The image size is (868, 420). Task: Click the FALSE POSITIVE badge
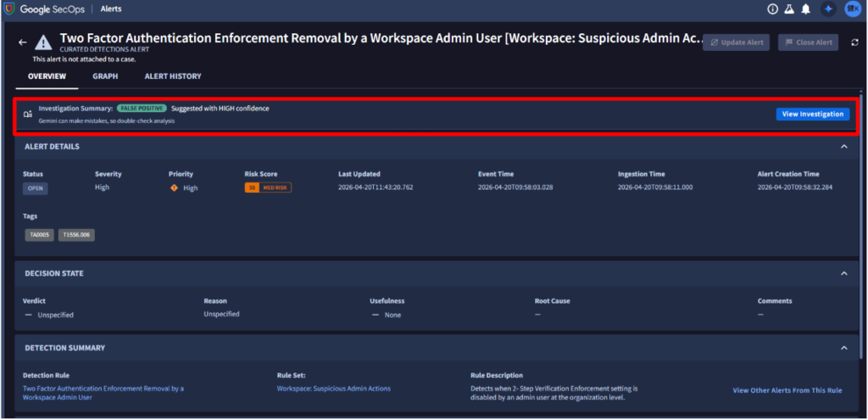click(142, 109)
